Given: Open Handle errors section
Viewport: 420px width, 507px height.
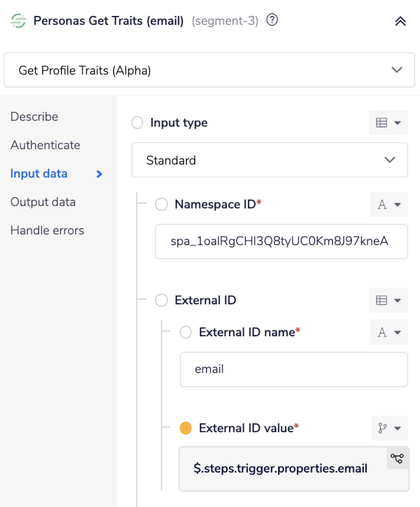Looking at the screenshot, I should (47, 230).
